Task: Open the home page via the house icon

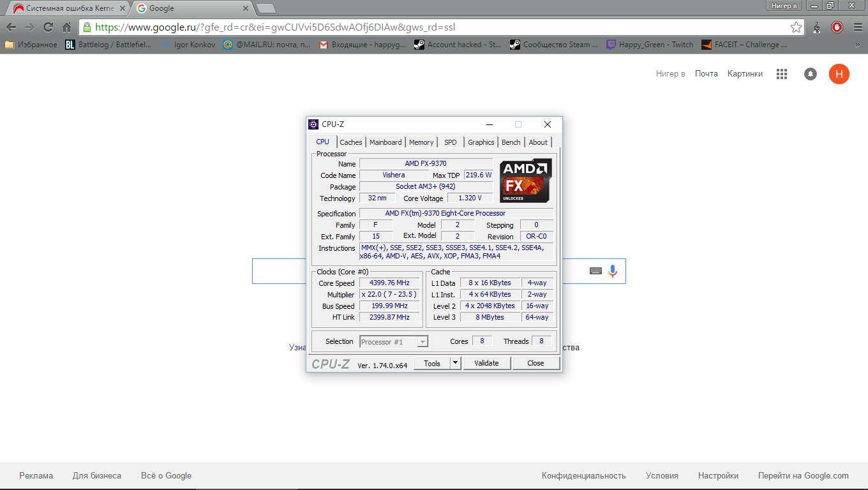Action: (x=66, y=27)
